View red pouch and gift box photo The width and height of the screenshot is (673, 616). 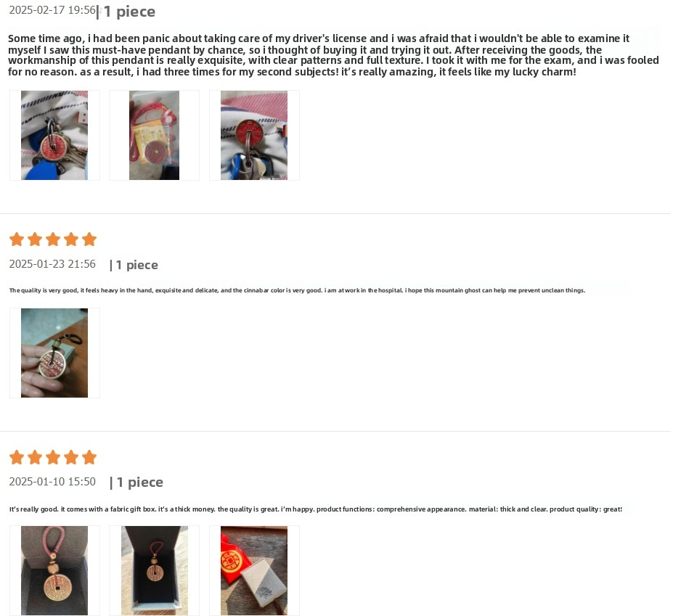coord(254,570)
